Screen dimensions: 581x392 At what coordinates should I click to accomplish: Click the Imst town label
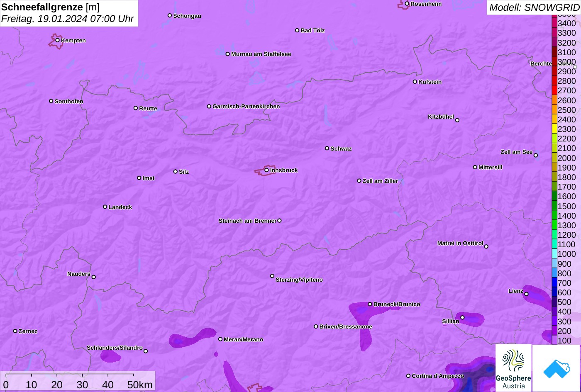[x=149, y=178]
